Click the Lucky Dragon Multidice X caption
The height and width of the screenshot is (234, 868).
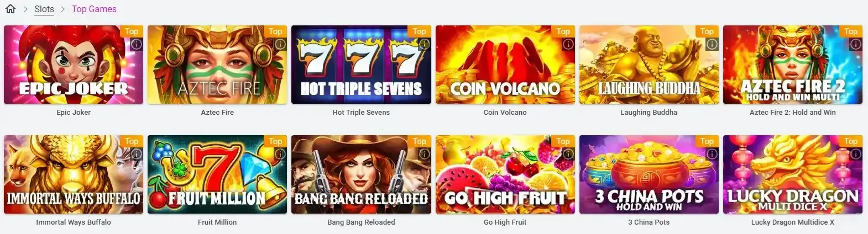(793, 222)
